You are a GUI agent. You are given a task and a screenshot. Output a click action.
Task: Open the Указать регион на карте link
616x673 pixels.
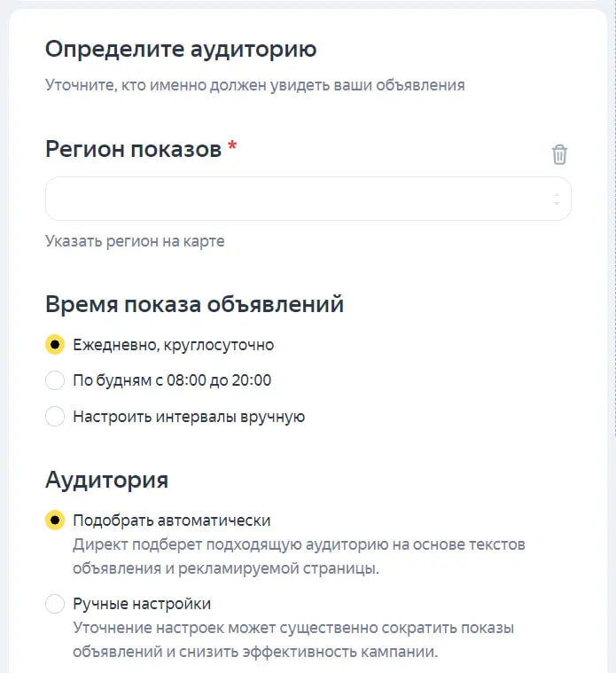coord(135,241)
